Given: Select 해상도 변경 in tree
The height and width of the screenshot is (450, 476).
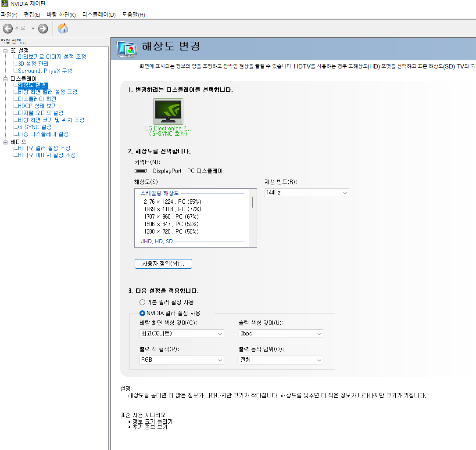Looking at the screenshot, I should click(x=32, y=85).
